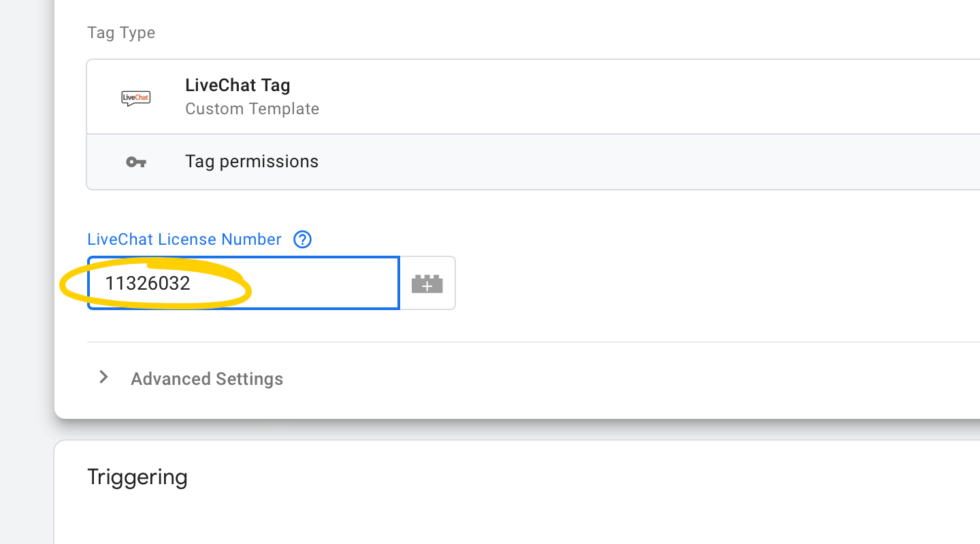The width and height of the screenshot is (980, 544).
Task: Click the LiveChat logo icon
Action: (136, 98)
